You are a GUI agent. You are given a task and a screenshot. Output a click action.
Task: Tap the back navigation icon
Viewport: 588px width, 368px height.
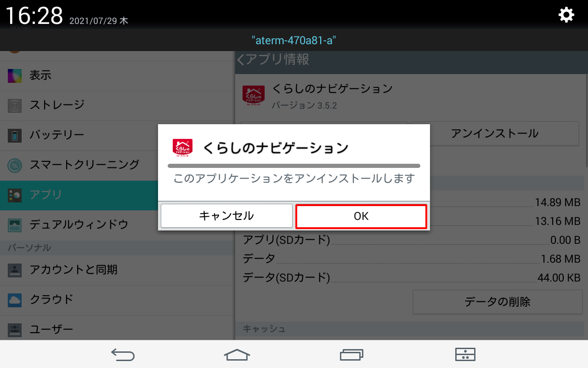point(123,354)
